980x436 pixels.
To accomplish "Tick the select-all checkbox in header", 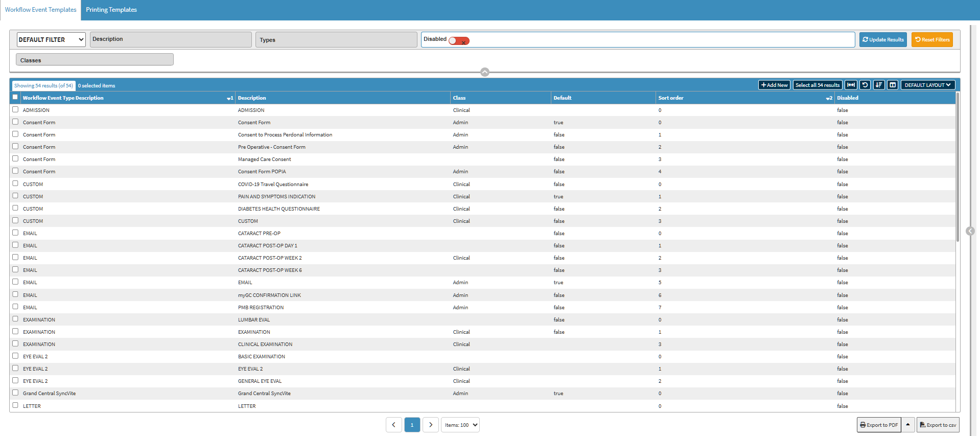I will [x=15, y=97].
